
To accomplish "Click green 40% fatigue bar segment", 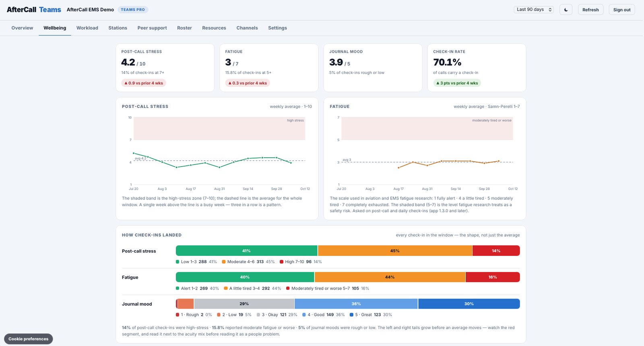I will coord(245,277).
